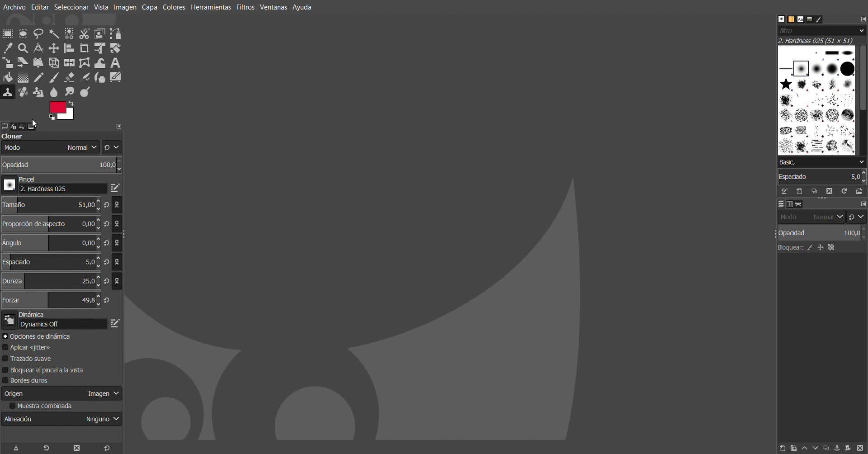Select the Measure compass tool
Viewport: 868px width, 454px height.
click(38, 48)
